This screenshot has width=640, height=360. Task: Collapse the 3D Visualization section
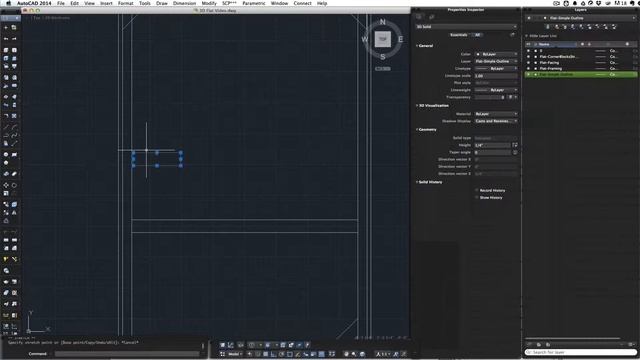(417, 105)
